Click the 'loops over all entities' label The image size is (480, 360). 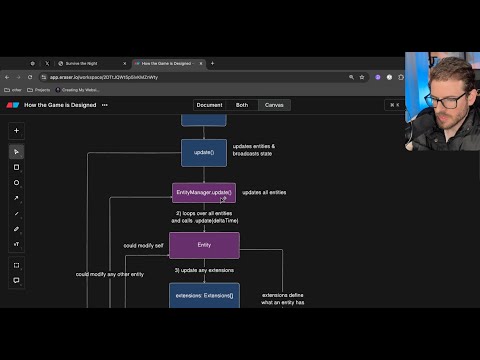coord(205,217)
